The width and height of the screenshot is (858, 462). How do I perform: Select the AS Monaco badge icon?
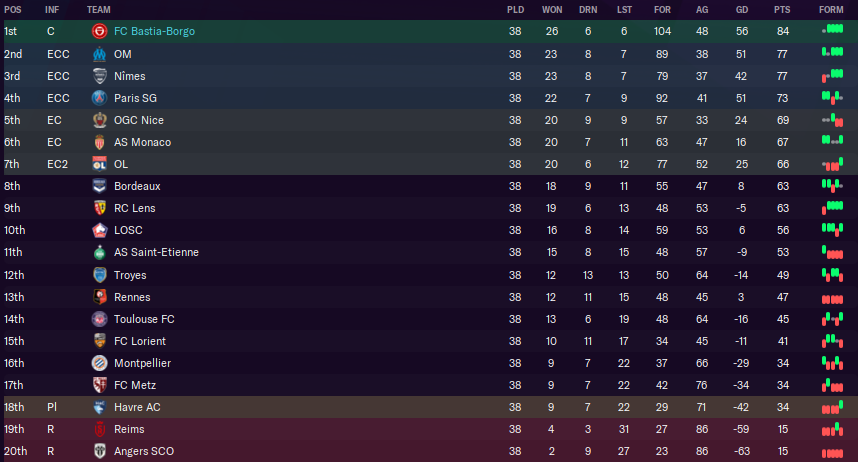tap(99, 142)
